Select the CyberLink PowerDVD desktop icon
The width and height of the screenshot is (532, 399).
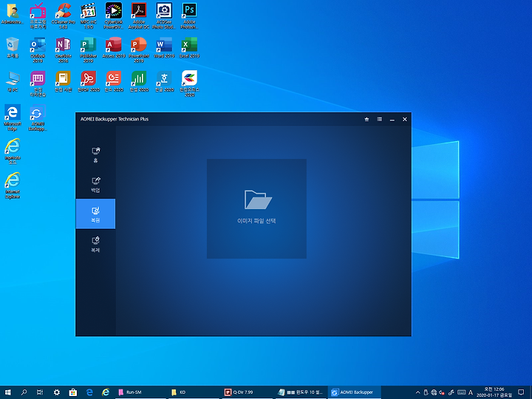point(114,16)
